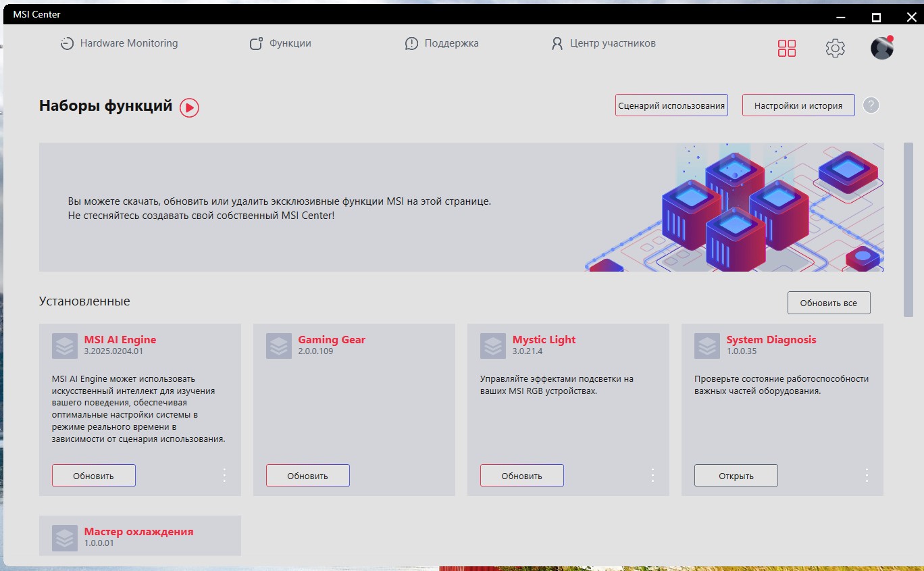Open the settings gear icon

(836, 48)
